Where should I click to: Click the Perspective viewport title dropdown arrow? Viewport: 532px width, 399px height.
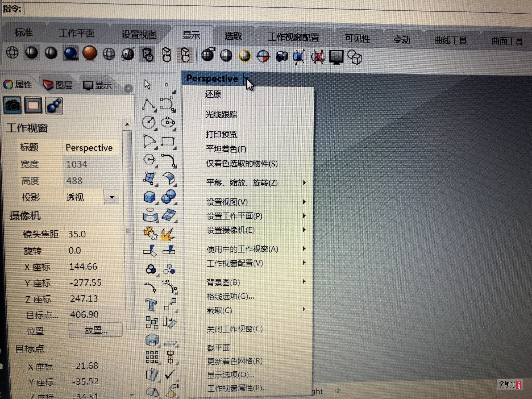click(x=247, y=79)
